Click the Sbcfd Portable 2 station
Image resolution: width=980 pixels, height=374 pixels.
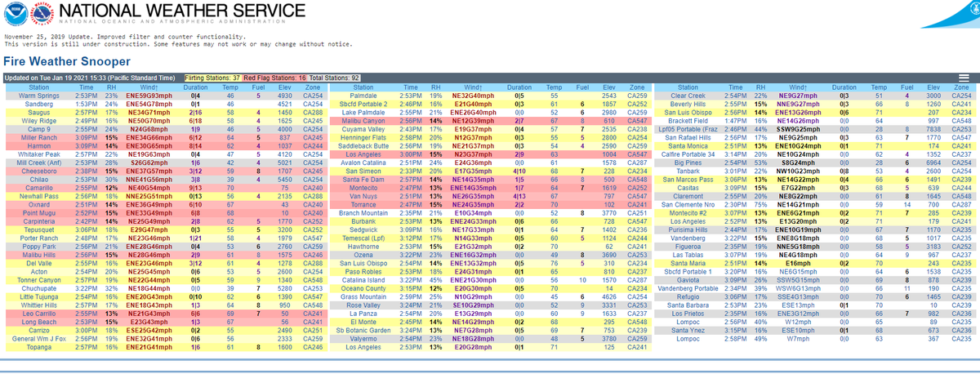[364, 104]
